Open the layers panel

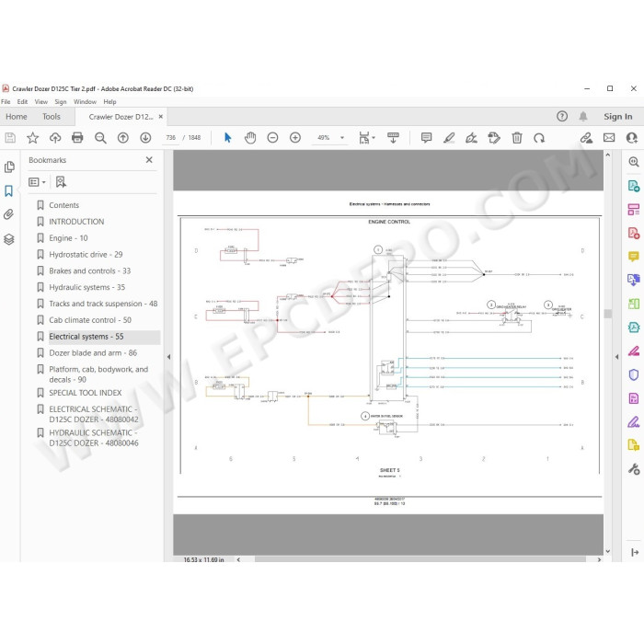click(9, 239)
